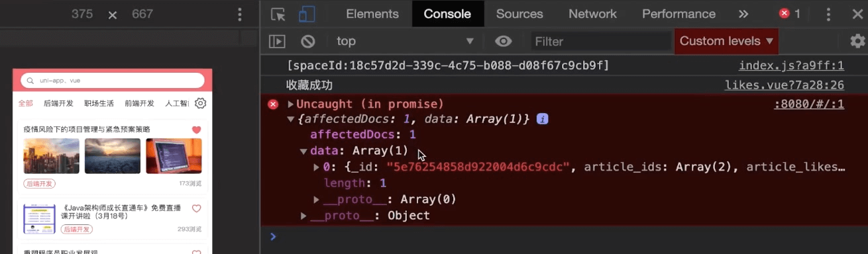Open console settings gear icon
The image size is (868, 254).
857,41
